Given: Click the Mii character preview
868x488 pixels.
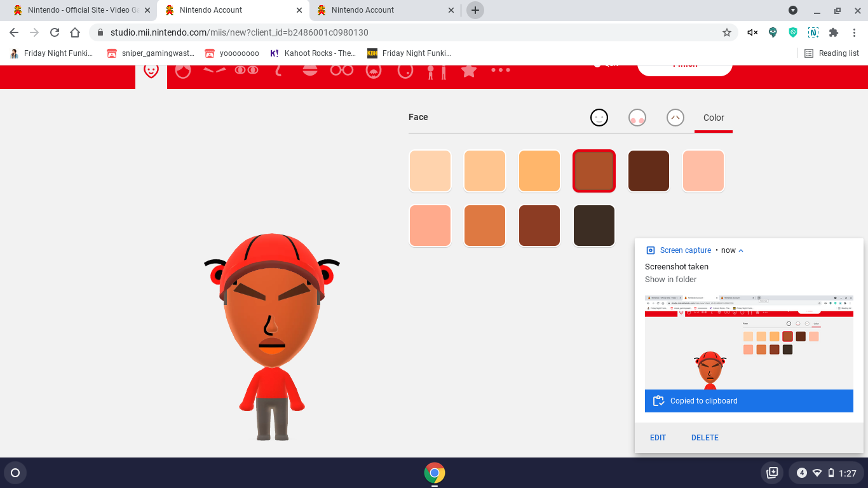Looking at the screenshot, I should click(272, 337).
